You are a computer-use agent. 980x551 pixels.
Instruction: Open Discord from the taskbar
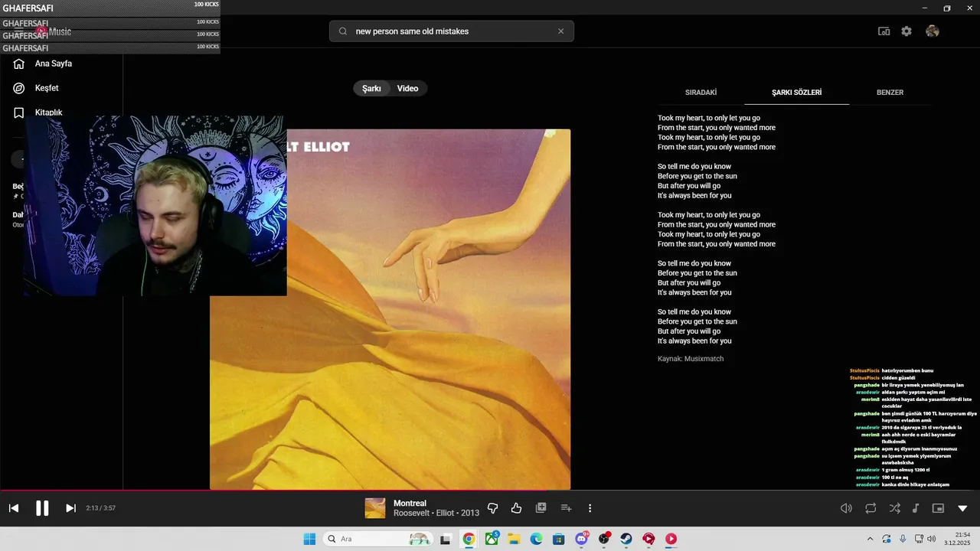tap(581, 539)
